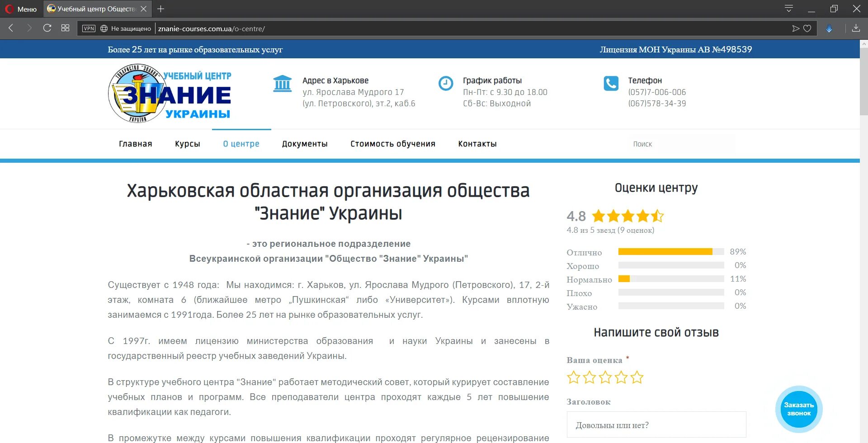The image size is (868, 443).
Task: Rate the center three stars
Action: (605, 377)
